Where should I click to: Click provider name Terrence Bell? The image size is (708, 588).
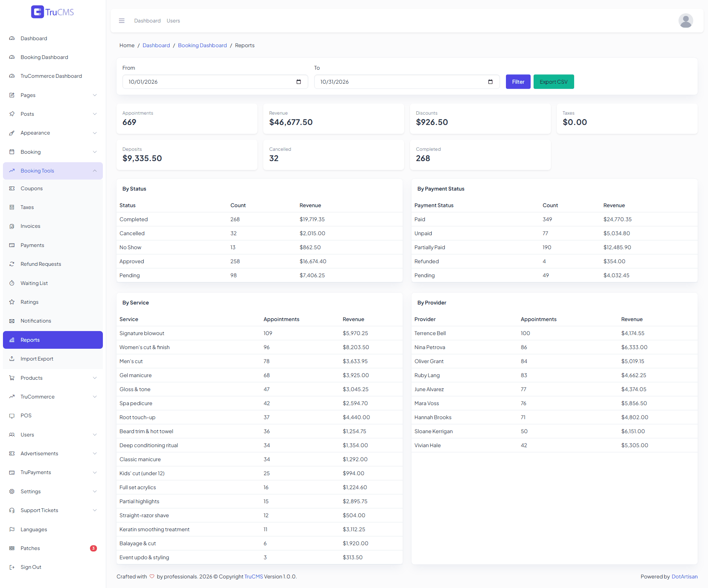pyautogui.click(x=430, y=333)
